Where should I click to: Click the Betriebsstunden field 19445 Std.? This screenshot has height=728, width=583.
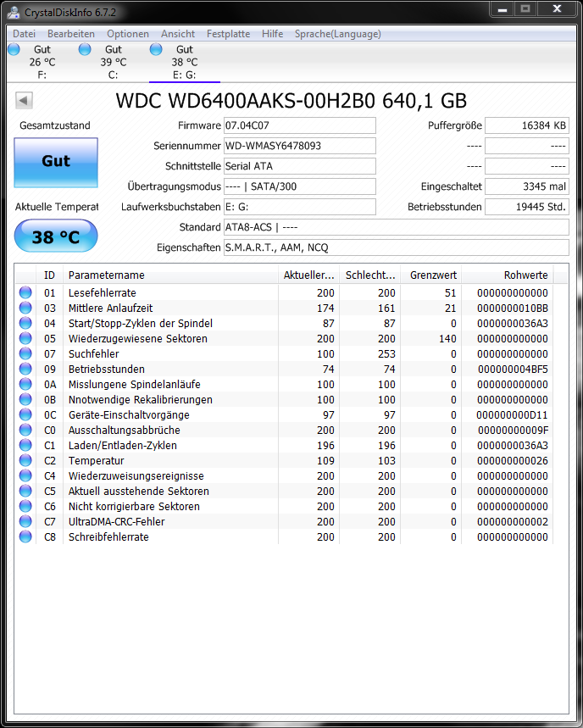pyautogui.click(x=527, y=207)
